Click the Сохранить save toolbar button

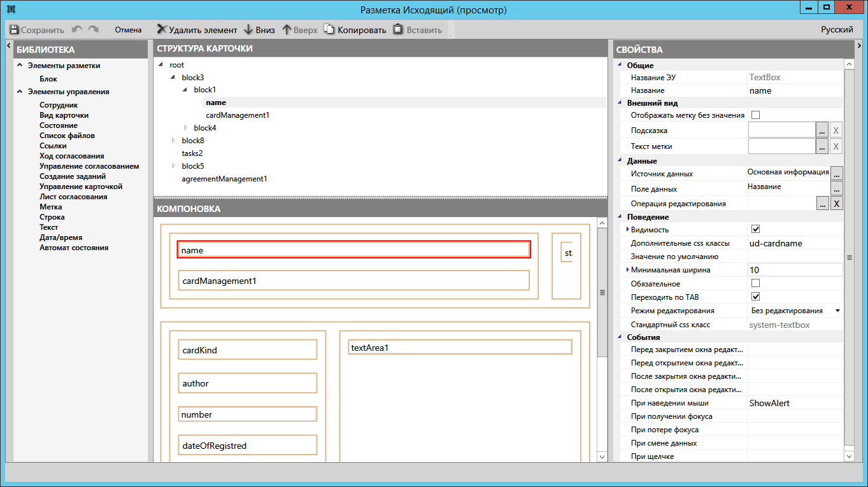[x=37, y=30]
